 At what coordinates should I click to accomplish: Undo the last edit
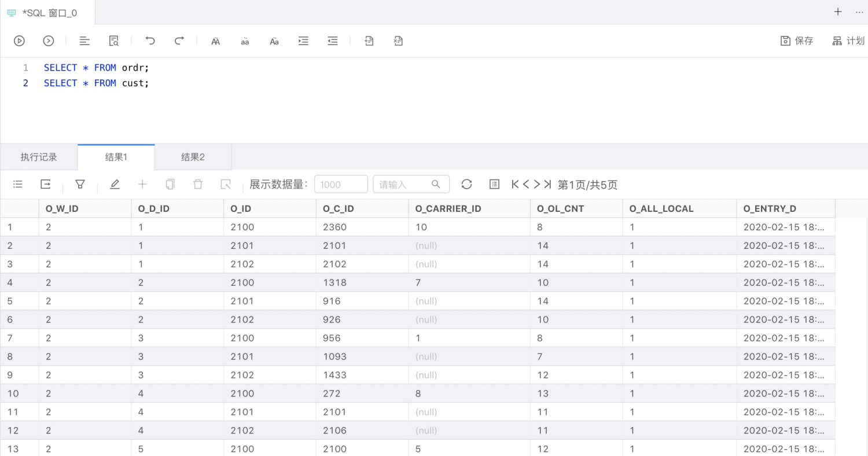pos(150,41)
